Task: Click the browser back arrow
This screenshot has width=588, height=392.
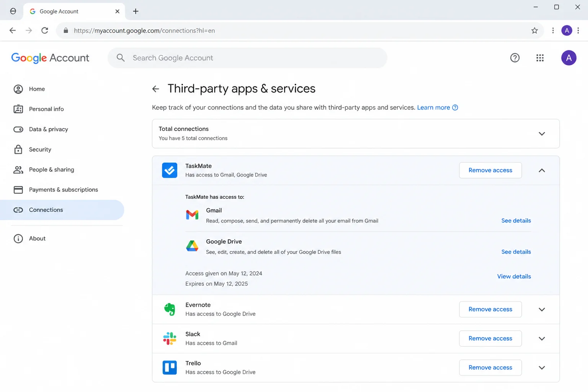Action: (13, 31)
